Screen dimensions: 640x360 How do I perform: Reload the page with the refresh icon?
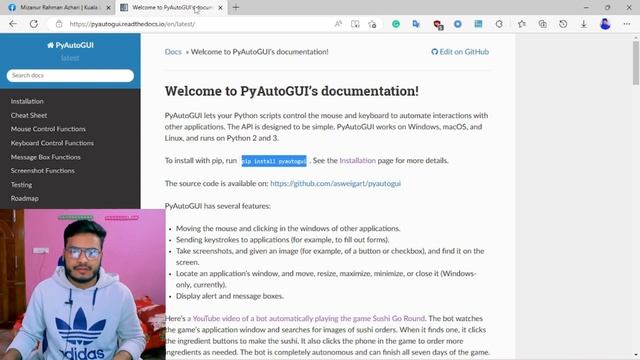[x=33, y=24]
